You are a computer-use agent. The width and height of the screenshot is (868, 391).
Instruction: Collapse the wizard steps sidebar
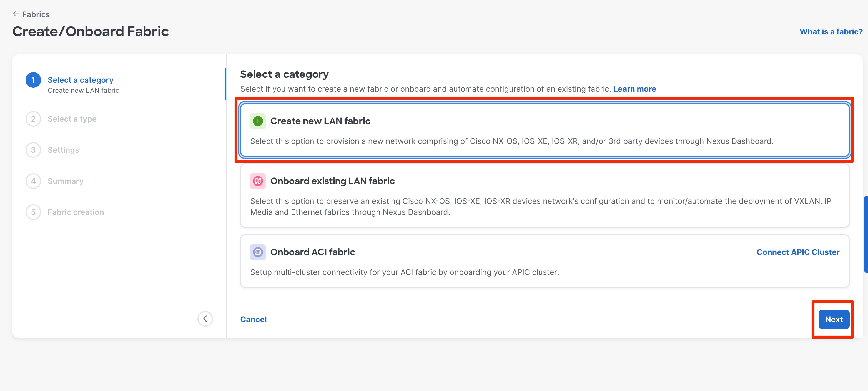tap(205, 319)
